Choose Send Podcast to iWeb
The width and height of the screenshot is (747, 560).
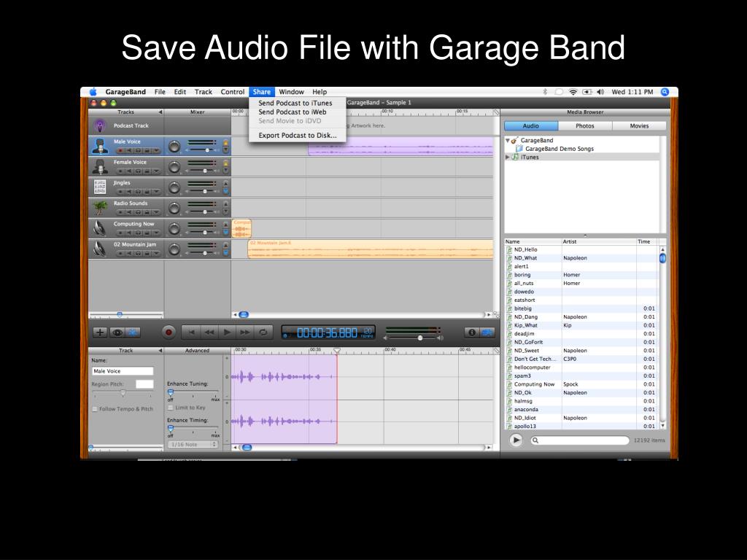(x=292, y=112)
